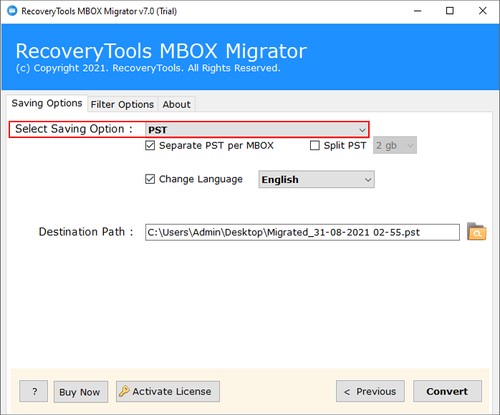Open the Select Saving Option PST dropdown
The height and width of the screenshot is (415, 500).
[257, 129]
